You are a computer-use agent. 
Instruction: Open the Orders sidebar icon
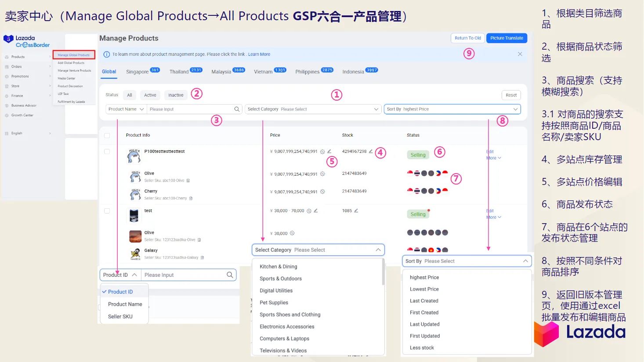tap(7, 67)
